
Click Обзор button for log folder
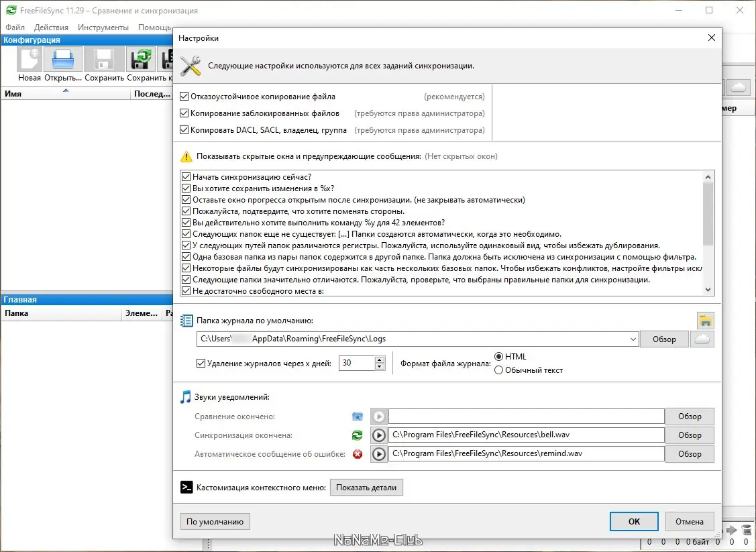coord(664,339)
